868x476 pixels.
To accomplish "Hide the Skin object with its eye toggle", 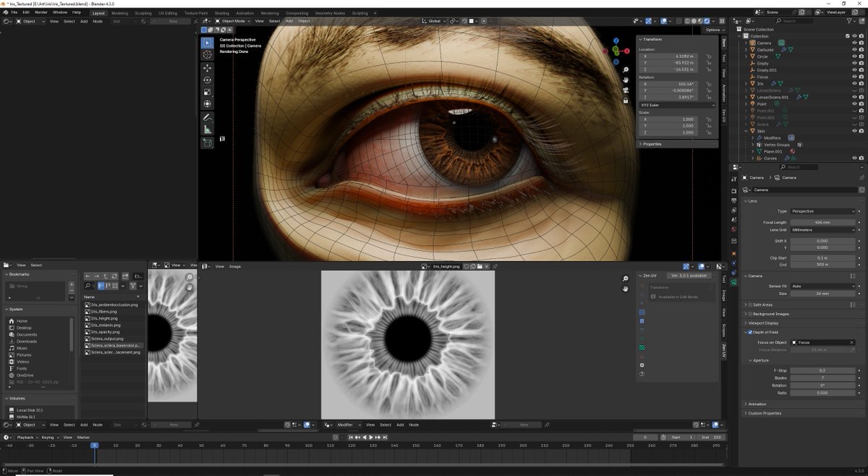I will point(854,132).
